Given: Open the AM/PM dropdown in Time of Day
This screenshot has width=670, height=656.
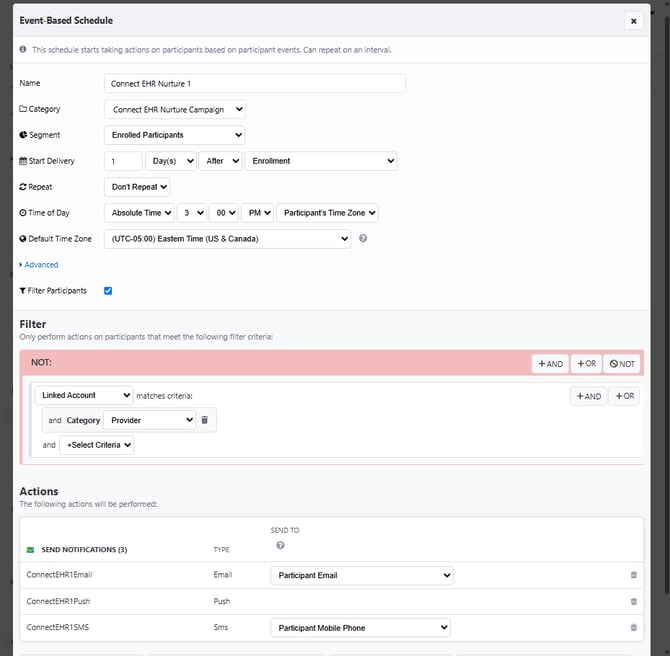Looking at the screenshot, I should pyautogui.click(x=256, y=213).
